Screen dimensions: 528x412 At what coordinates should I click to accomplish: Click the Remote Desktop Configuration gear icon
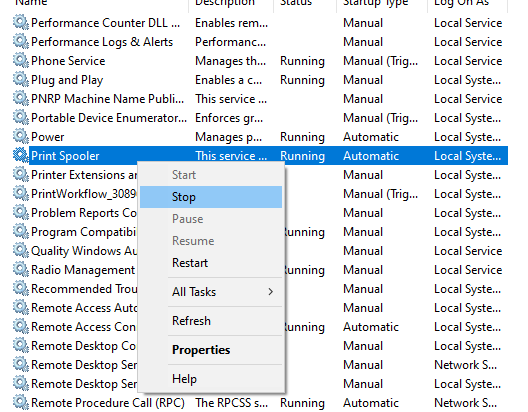coord(21,346)
